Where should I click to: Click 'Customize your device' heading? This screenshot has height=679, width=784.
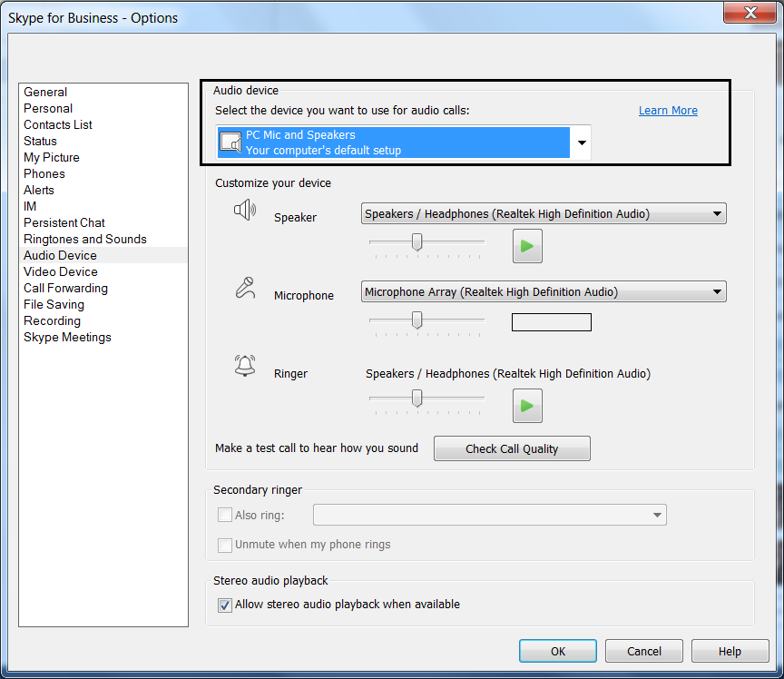click(273, 183)
